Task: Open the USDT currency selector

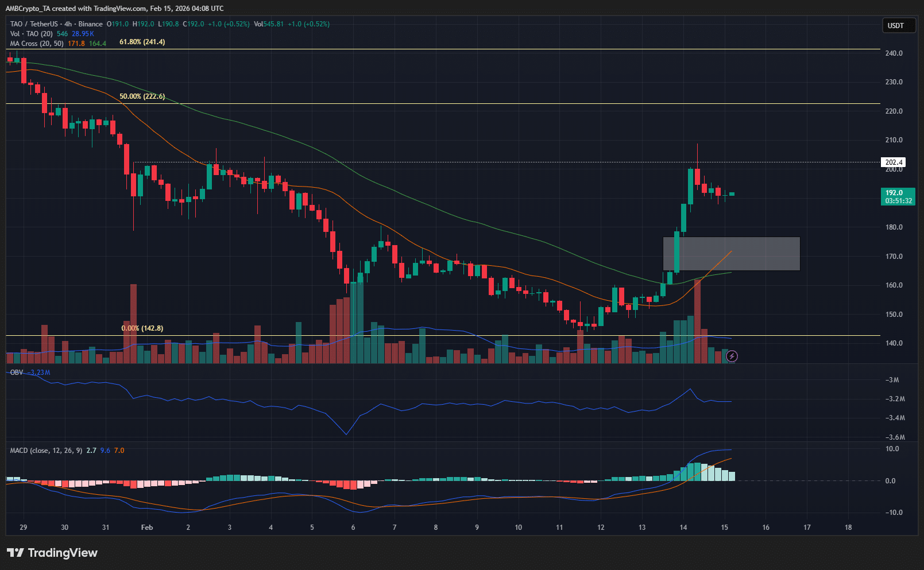Action: point(898,26)
